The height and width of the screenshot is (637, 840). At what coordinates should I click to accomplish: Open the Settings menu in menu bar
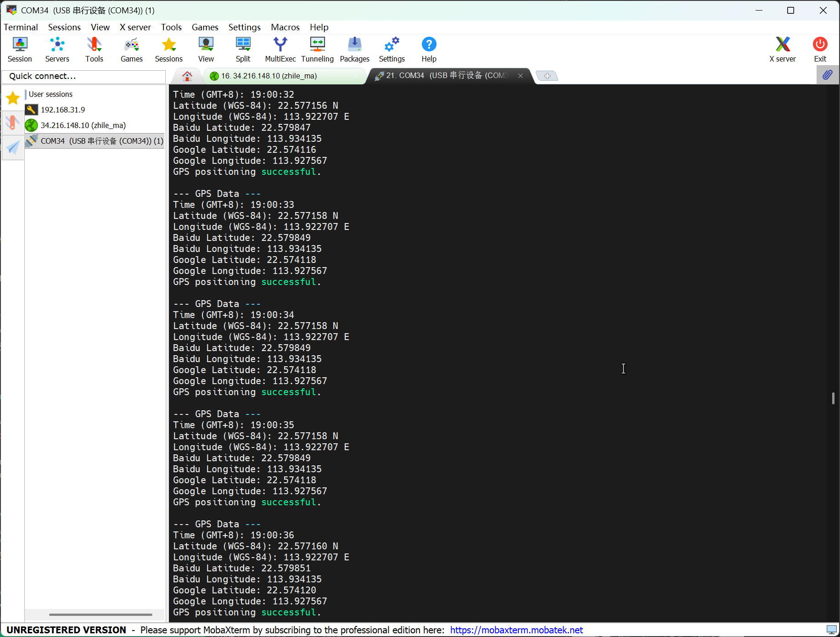click(244, 27)
